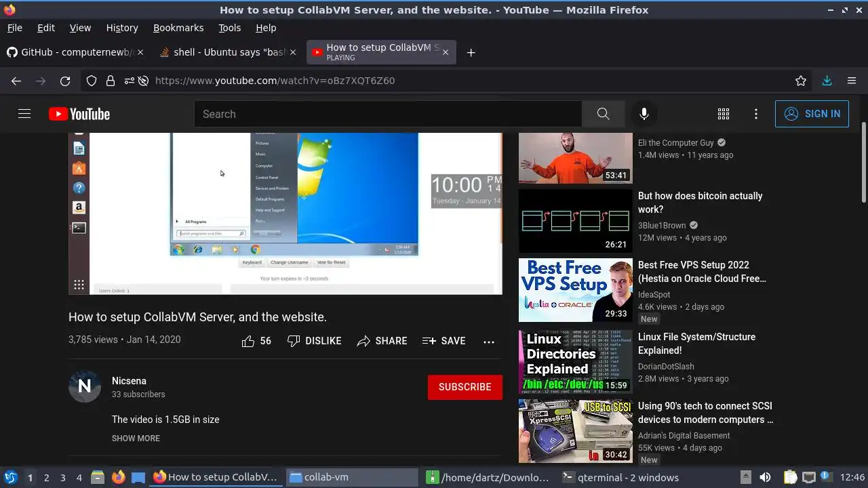This screenshot has width=868, height=488.
Task: Open the taskbar application launcher
Action: click(10, 477)
